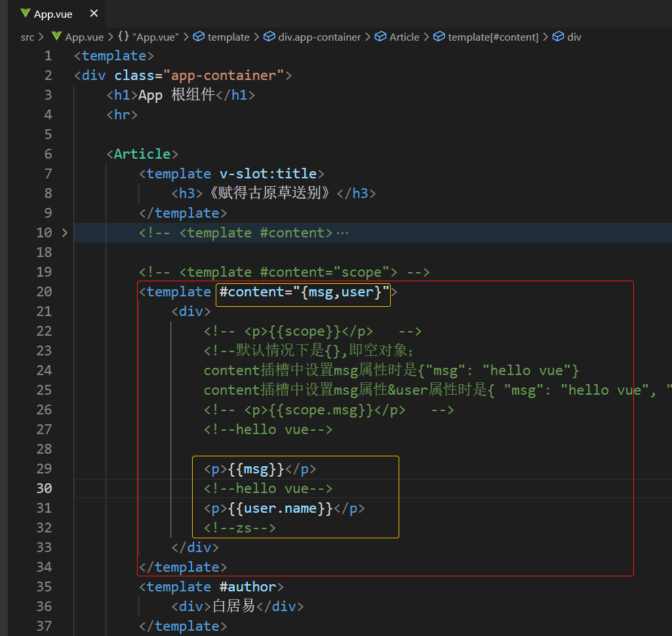Image resolution: width=672 pixels, height=636 pixels.
Task: Click 白居易 div on line 36
Action: [x=237, y=606]
